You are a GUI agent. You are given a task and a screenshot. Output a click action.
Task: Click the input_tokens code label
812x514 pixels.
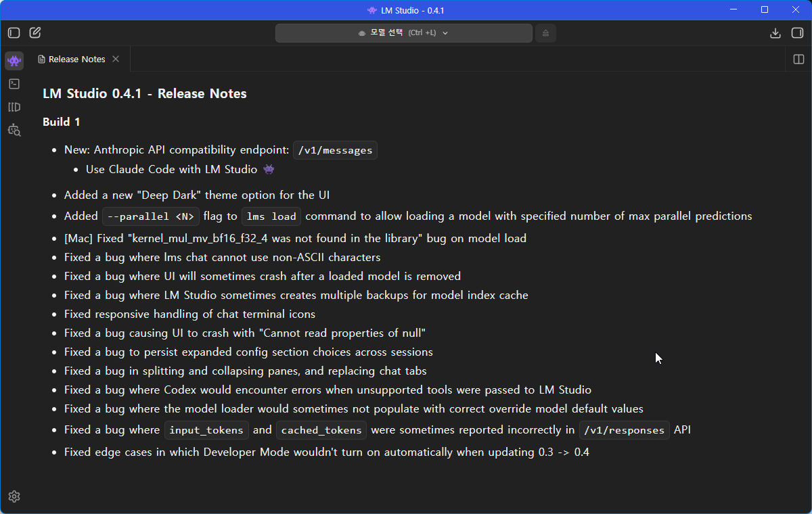[x=207, y=430]
